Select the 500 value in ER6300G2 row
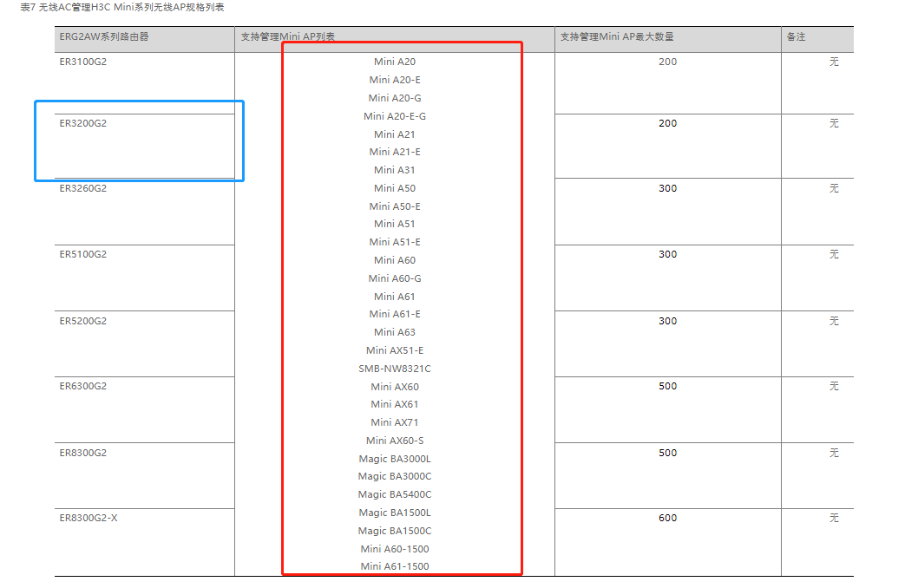Screen dimensions: 918x588 coord(667,386)
